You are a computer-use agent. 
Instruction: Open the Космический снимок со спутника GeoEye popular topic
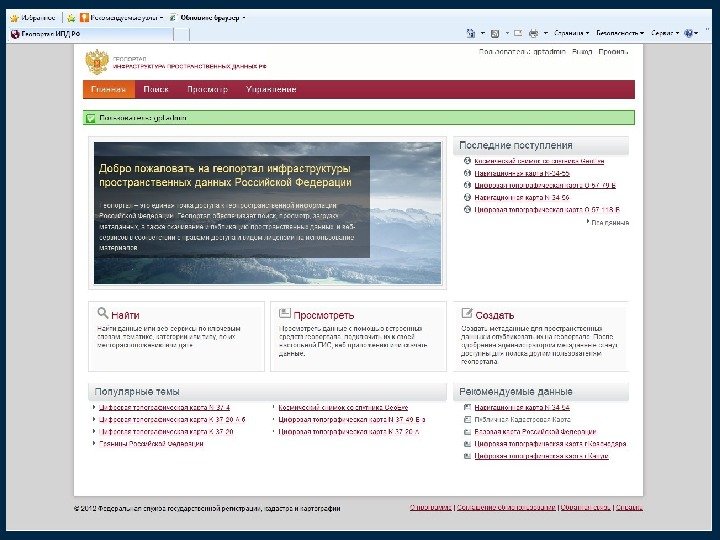pyautogui.click(x=343, y=408)
